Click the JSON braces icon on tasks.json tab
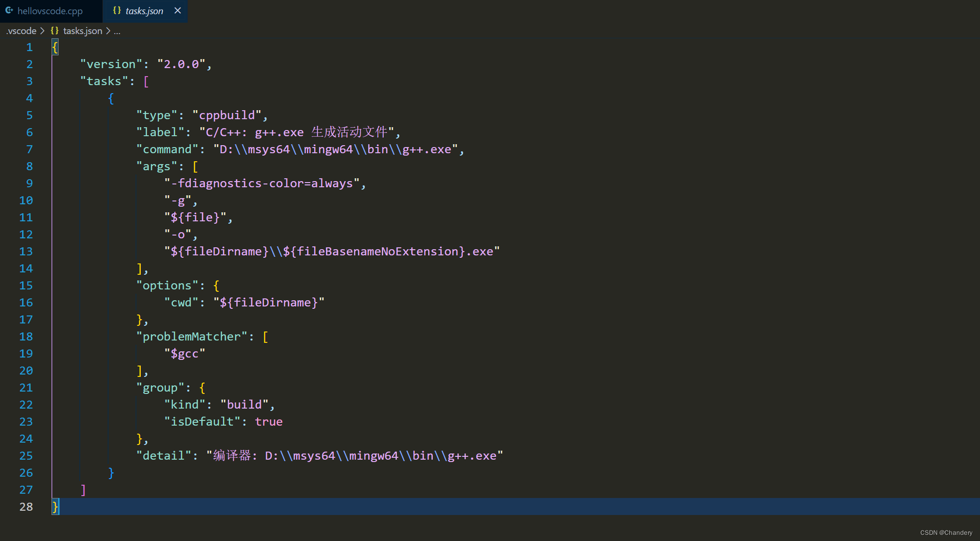This screenshot has height=541, width=980. click(117, 10)
